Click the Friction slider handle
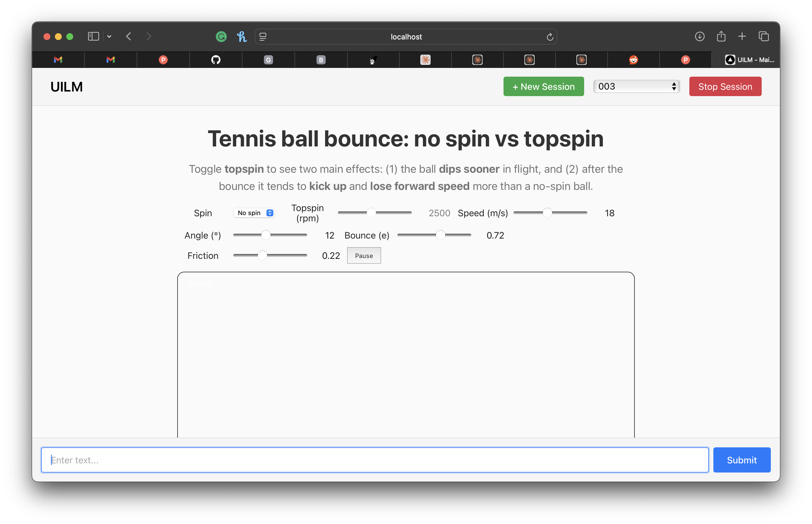The width and height of the screenshot is (812, 524). pos(262,255)
